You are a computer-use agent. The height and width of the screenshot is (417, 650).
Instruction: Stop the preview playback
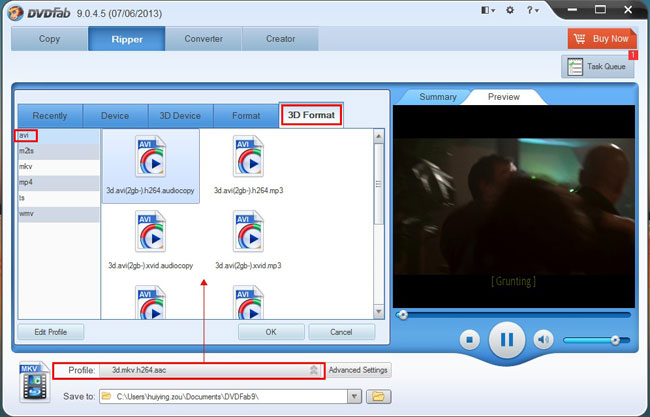(x=470, y=340)
